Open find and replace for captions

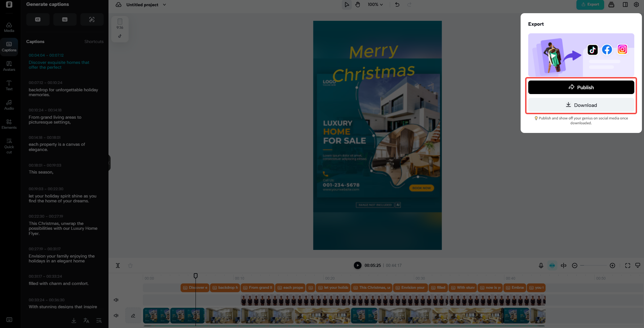(x=99, y=321)
